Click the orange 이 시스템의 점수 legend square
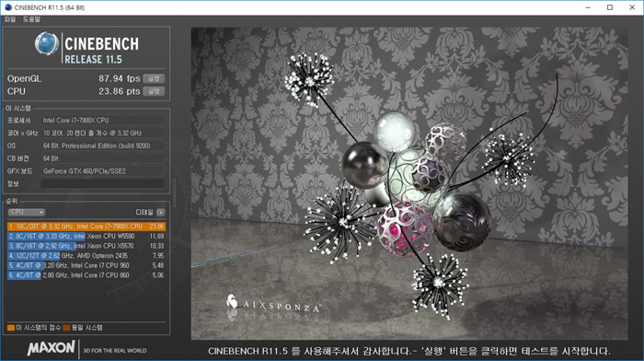 [x=11, y=328]
